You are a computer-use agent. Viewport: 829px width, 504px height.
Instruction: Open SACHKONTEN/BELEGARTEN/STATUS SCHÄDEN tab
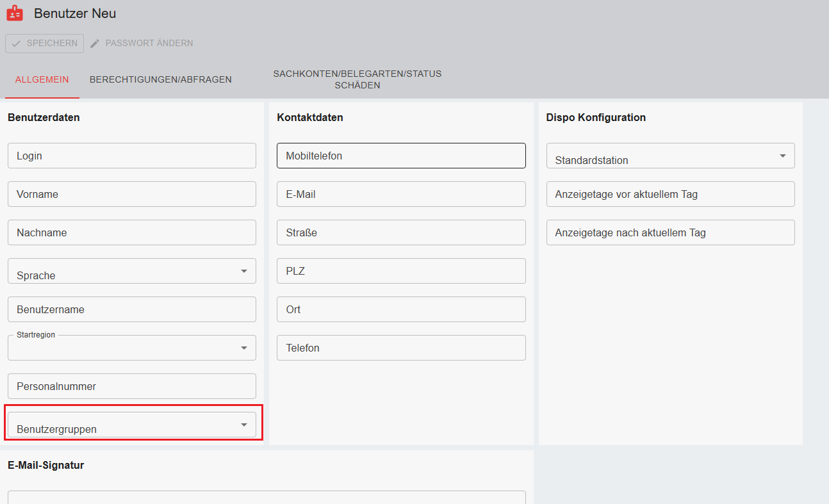coord(357,79)
